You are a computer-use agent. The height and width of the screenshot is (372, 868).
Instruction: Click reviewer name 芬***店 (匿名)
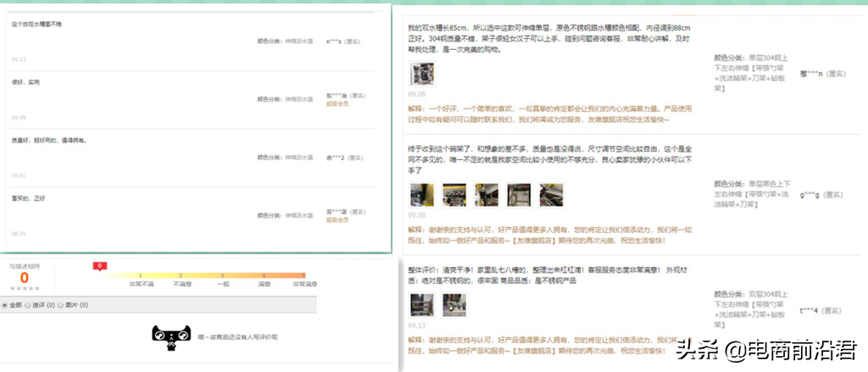point(346,212)
